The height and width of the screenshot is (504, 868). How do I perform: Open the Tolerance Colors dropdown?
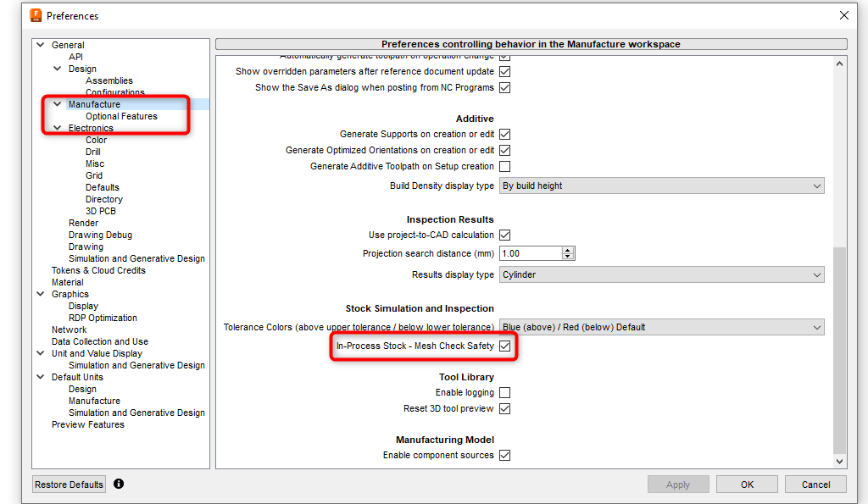coord(661,326)
